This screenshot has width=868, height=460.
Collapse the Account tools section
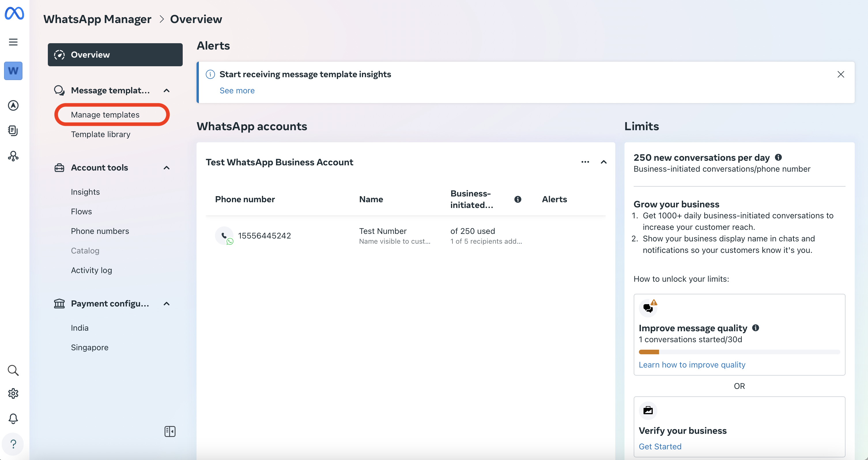click(167, 168)
